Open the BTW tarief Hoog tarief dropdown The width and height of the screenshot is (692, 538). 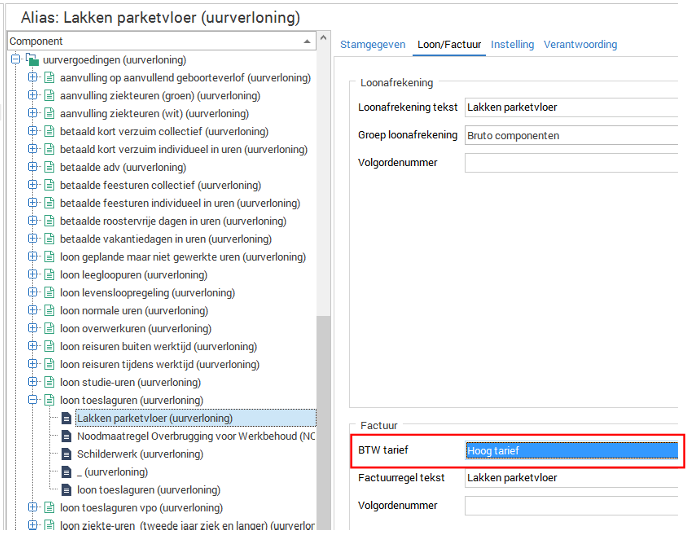click(571, 451)
